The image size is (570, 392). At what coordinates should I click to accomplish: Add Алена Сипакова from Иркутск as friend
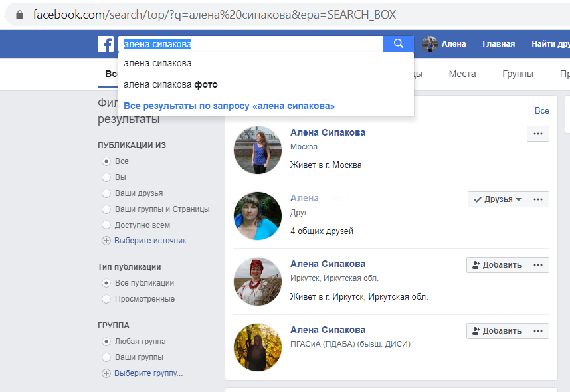(496, 265)
